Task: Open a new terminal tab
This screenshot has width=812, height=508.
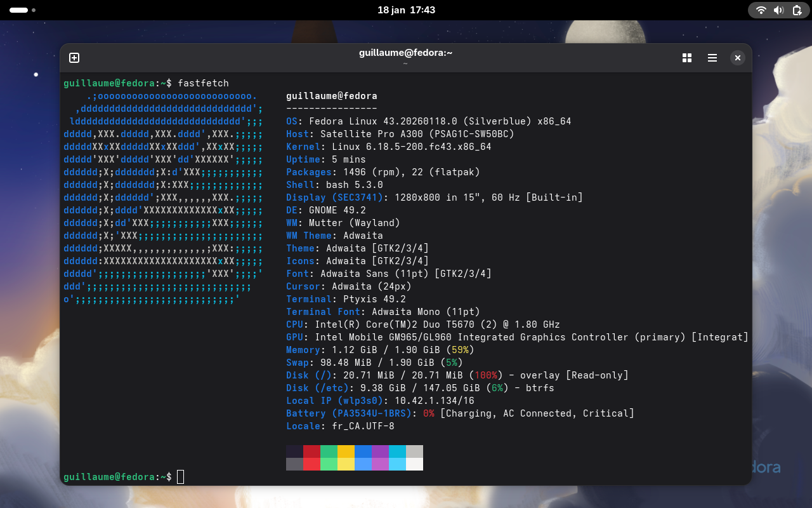Action: point(74,58)
